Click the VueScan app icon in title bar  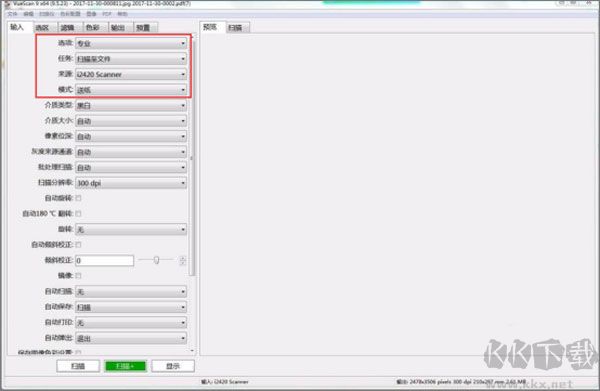[x=7, y=4]
